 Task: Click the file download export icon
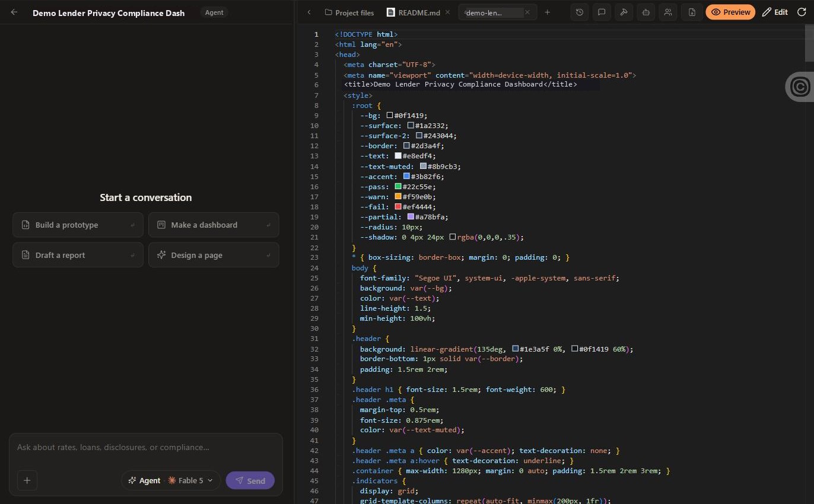tap(692, 12)
